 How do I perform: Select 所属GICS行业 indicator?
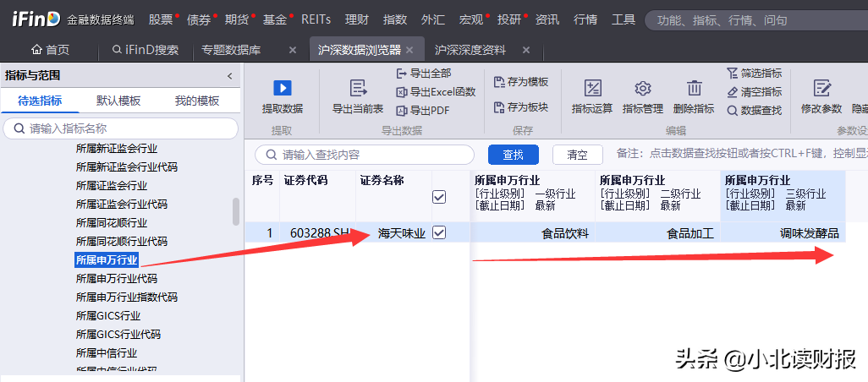pyautogui.click(x=108, y=316)
